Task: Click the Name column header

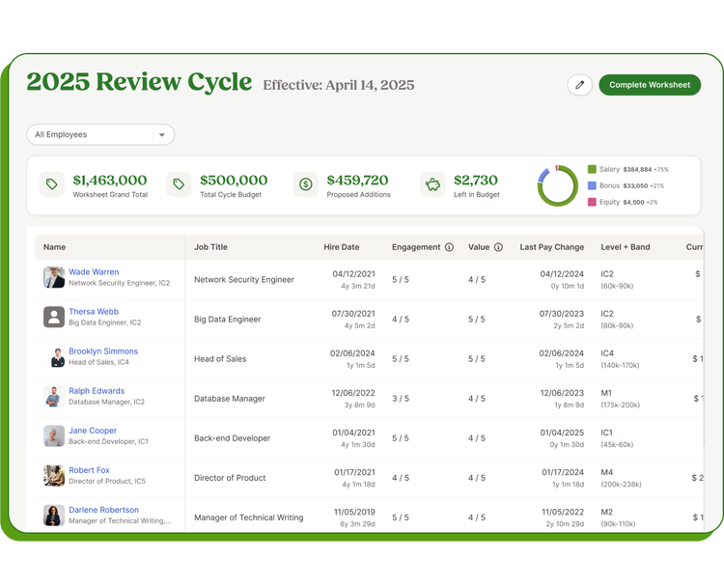Action: pos(54,247)
